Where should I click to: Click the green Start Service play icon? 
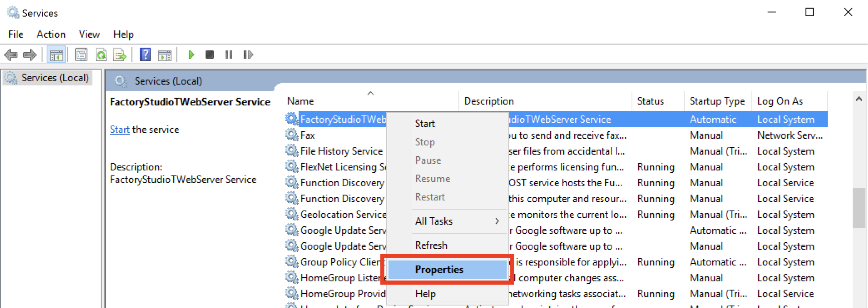(191, 55)
